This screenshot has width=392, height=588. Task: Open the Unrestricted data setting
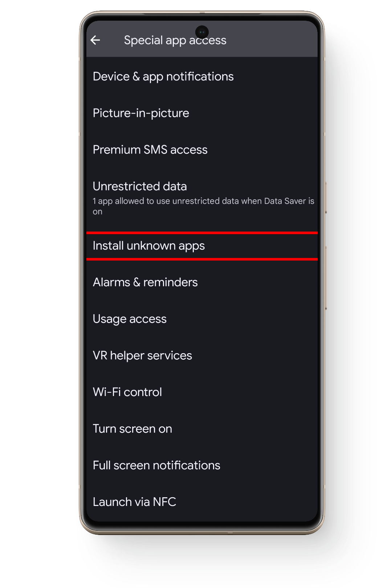[x=140, y=187]
